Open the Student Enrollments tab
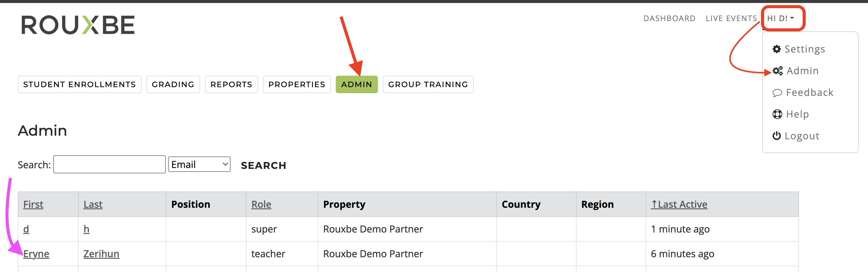 [x=80, y=84]
